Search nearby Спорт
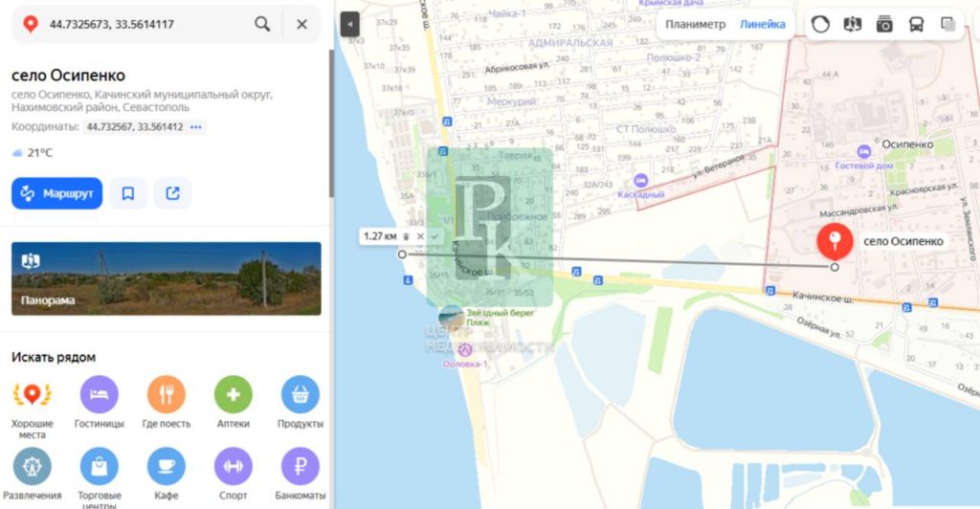 [234, 474]
